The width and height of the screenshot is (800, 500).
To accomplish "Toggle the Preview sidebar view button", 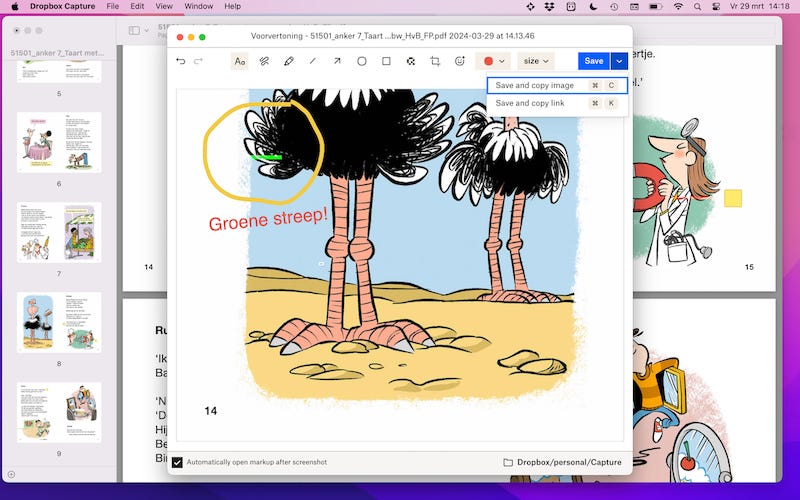I will click(x=134, y=31).
